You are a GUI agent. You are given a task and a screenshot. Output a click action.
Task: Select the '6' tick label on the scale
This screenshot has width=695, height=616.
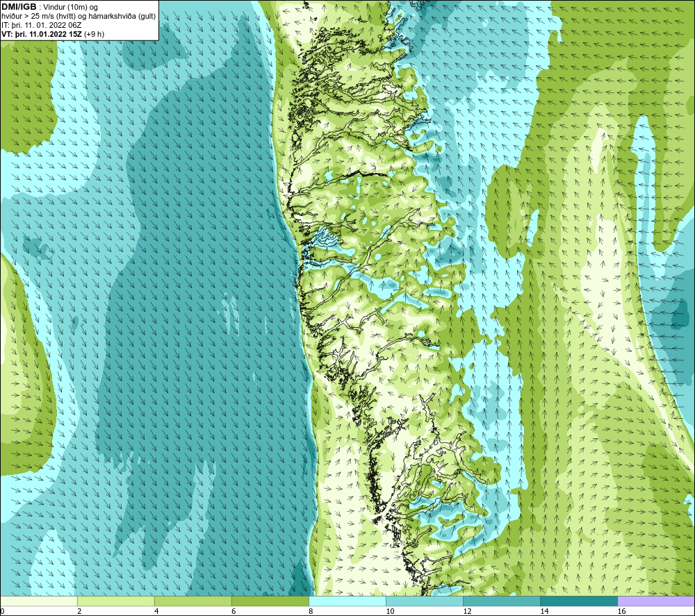(233, 611)
